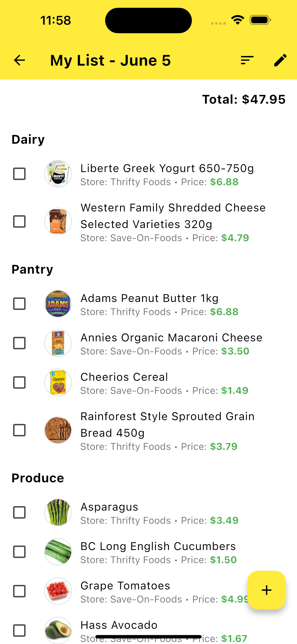Image resolution: width=297 pixels, height=644 pixels.
Task: Tap the yellow plus add button
Action: point(267,590)
